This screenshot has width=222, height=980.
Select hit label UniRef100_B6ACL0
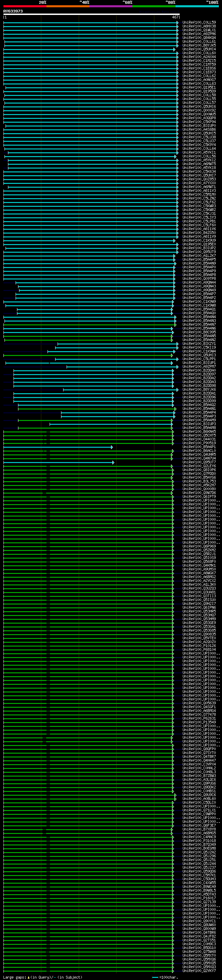(x=199, y=451)
